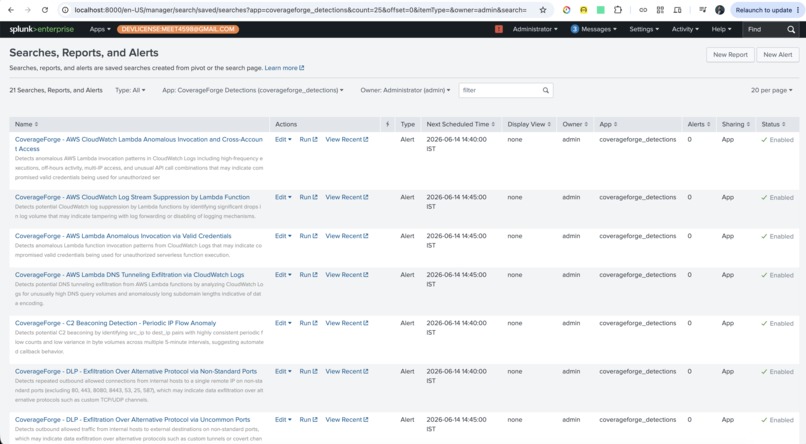Open the Help menu
The height and width of the screenshot is (444, 806).
point(721,29)
